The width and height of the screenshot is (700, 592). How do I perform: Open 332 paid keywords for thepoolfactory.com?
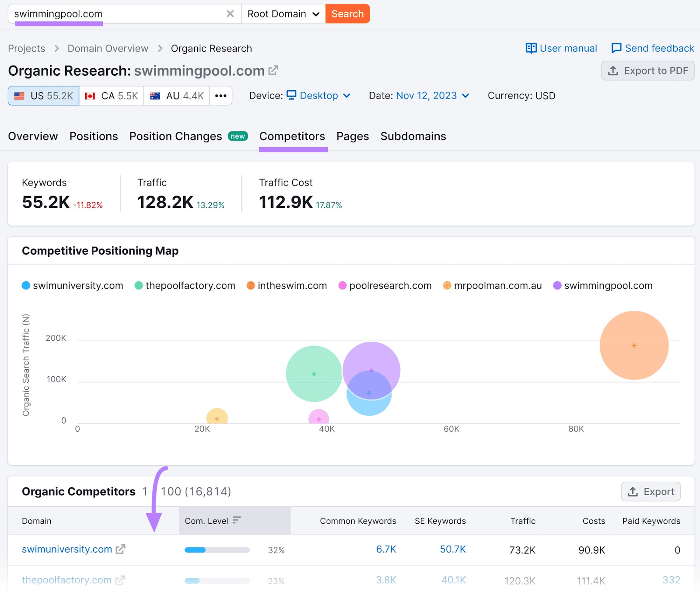click(671, 580)
